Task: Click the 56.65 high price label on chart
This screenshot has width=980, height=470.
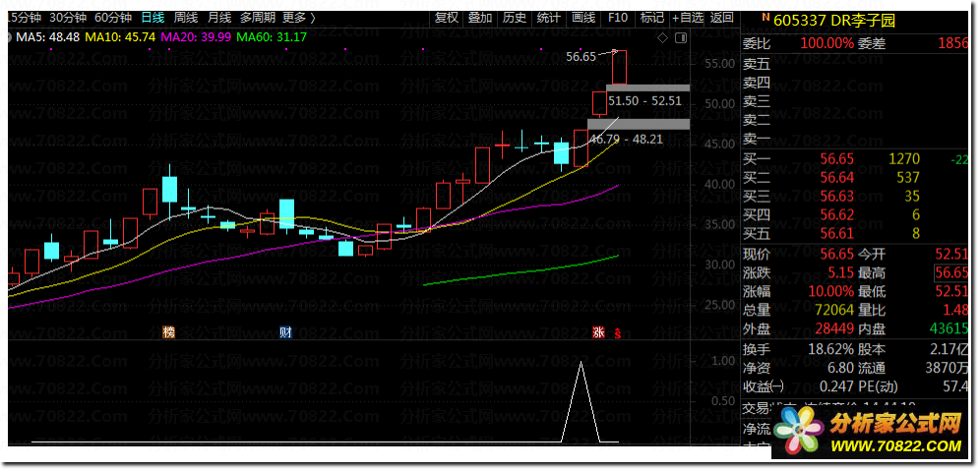Action: [582, 56]
